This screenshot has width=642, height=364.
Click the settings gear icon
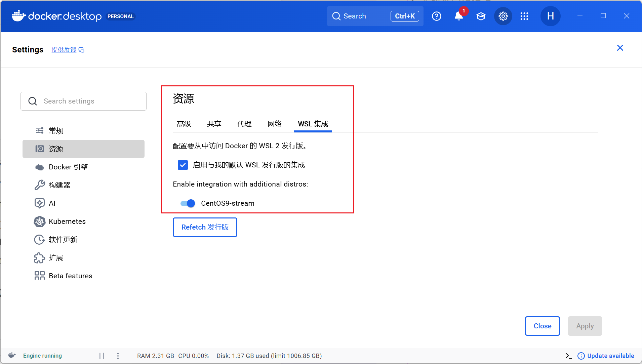(503, 16)
